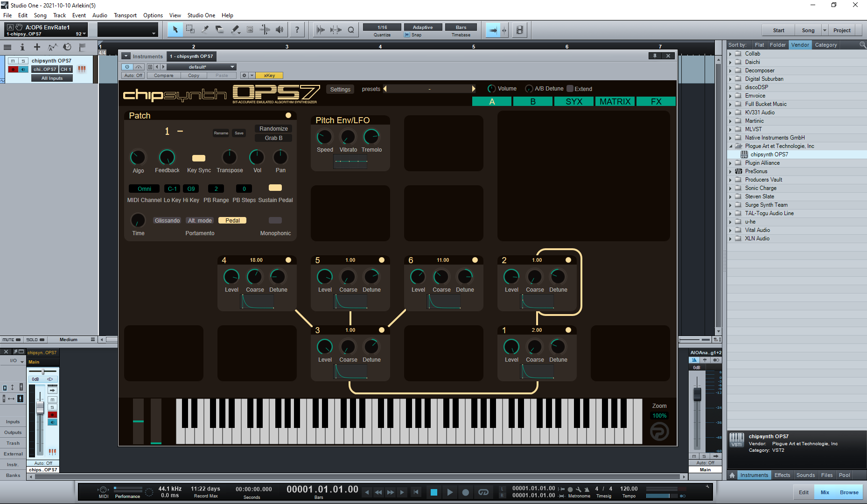Add a new track with plus icon
Viewport: 867px width, 504px height.
[x=37, y=47]
